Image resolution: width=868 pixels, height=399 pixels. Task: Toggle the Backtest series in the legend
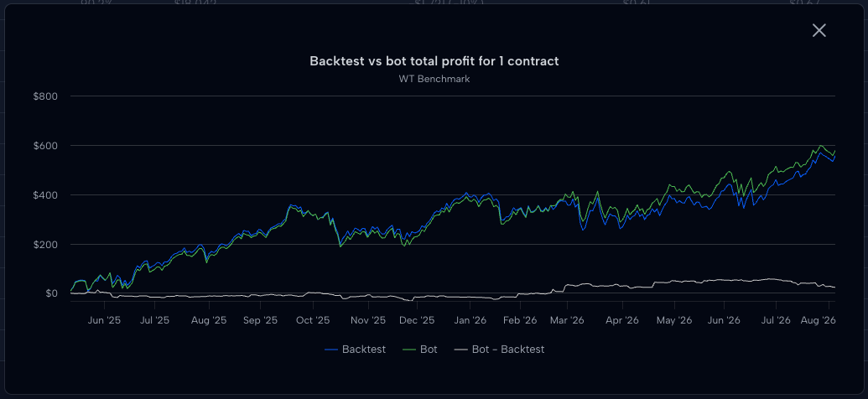click(355, 350)
